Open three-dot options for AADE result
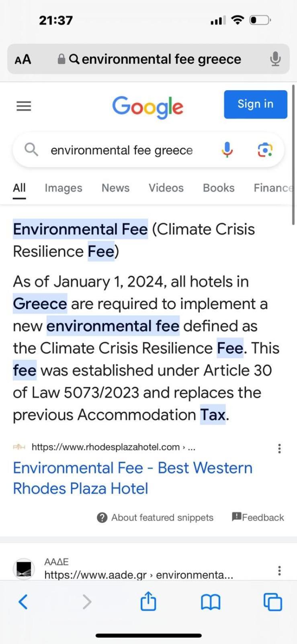This screenshot has width=297, height=644. pyautogui.click(x=279, y=570)
